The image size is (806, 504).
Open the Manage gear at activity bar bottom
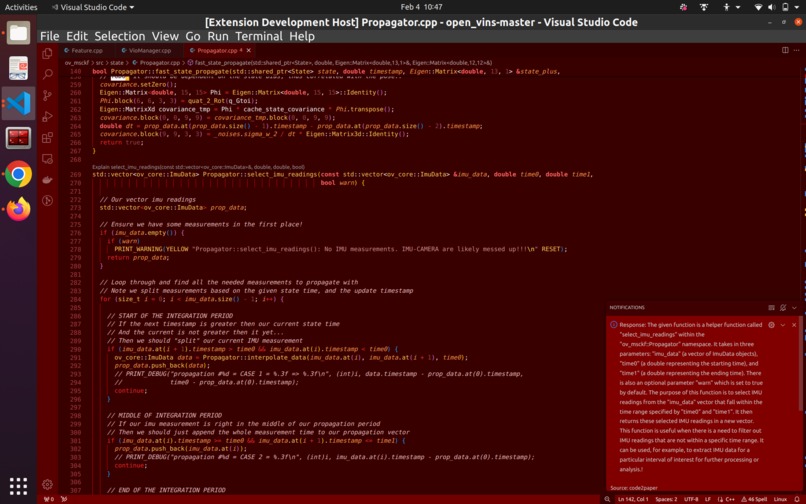[47, 484]
